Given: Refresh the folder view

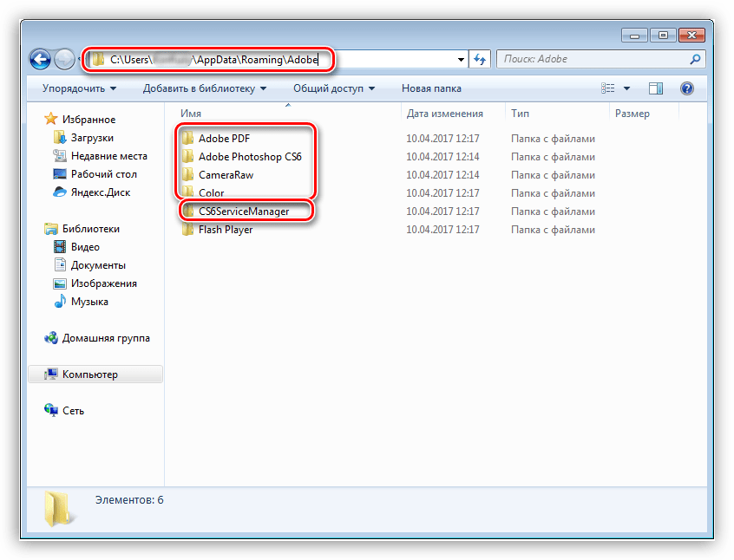Looking at the screenshot, I should click(479, 60).
